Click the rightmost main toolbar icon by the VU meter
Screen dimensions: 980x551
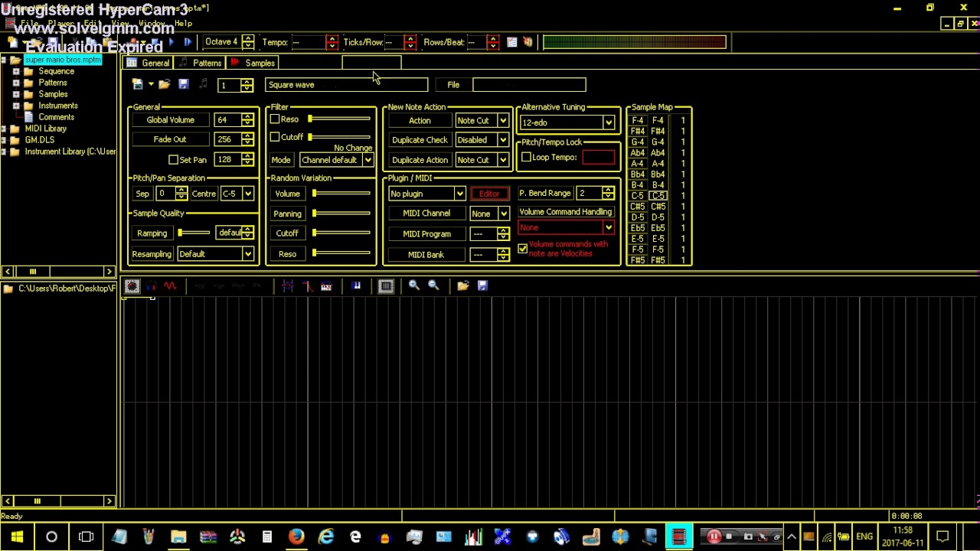(x=528, y=42)
